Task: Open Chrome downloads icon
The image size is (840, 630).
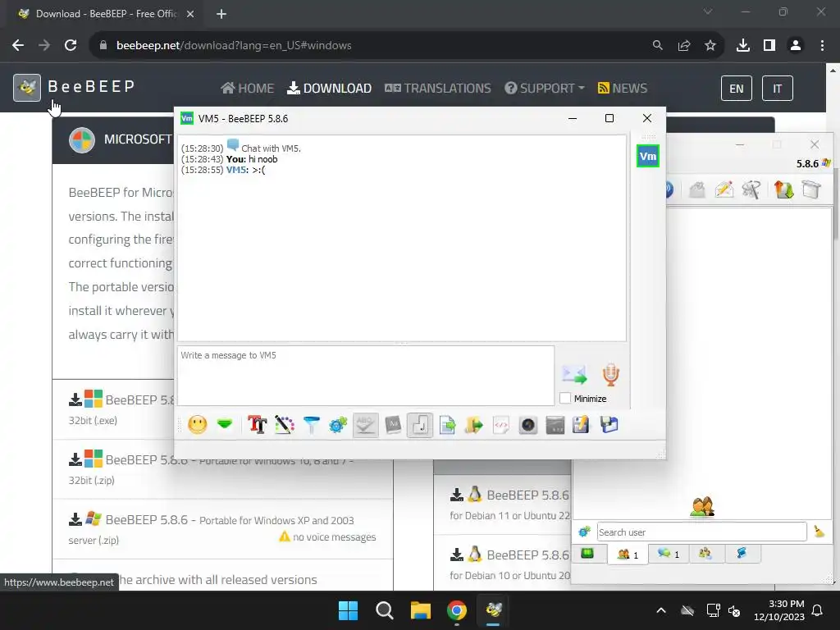Action: pos(743,46)
